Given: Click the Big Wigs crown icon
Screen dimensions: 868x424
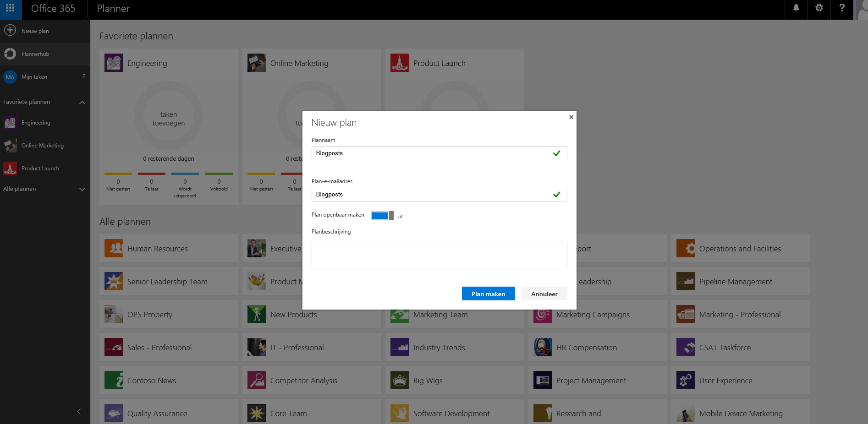Looking at the screenshot, I should pyautogui.click(x=400, y=380).
